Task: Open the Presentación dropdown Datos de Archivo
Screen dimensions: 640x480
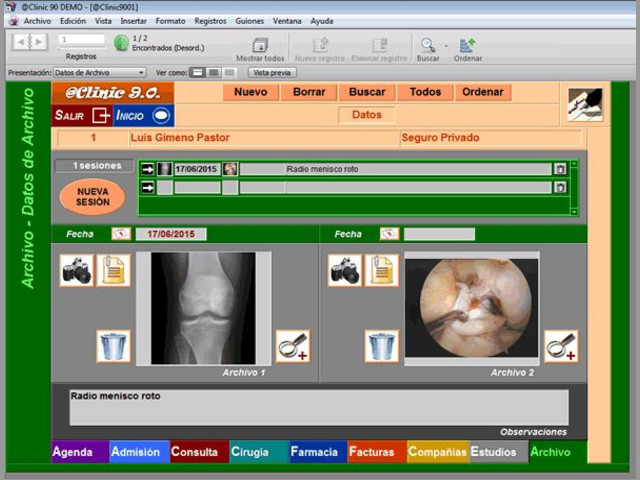Action: [x=99, y=73]
